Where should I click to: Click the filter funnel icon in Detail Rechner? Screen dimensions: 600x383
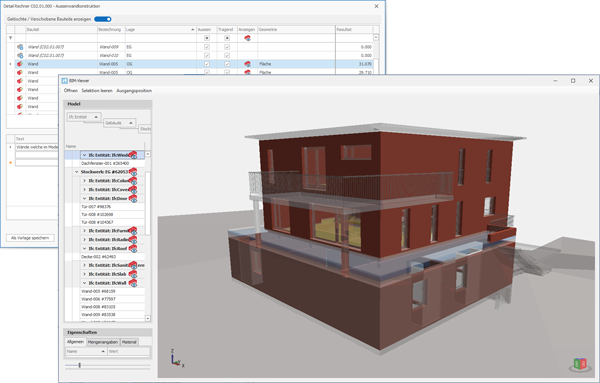[x=10, y=38]
